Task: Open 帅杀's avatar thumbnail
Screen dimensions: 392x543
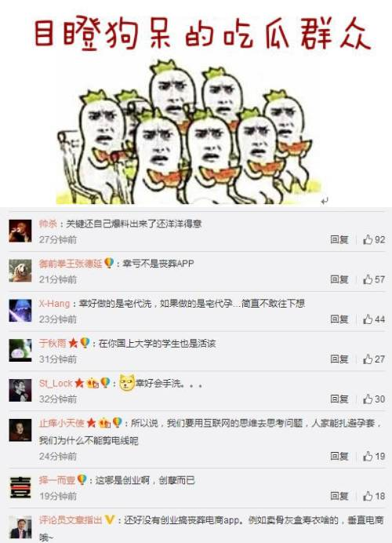Action: coord(20,231)
